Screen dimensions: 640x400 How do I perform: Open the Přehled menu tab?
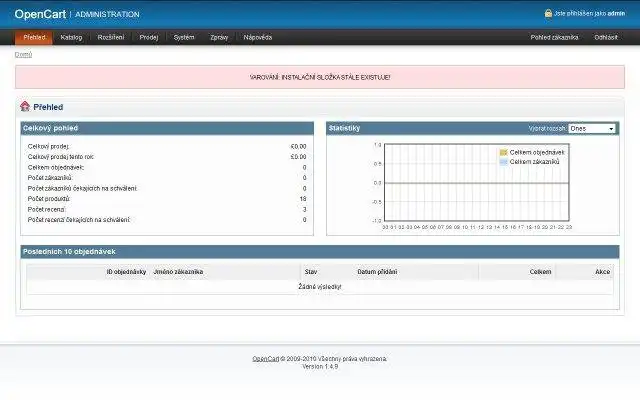[34, 37]
